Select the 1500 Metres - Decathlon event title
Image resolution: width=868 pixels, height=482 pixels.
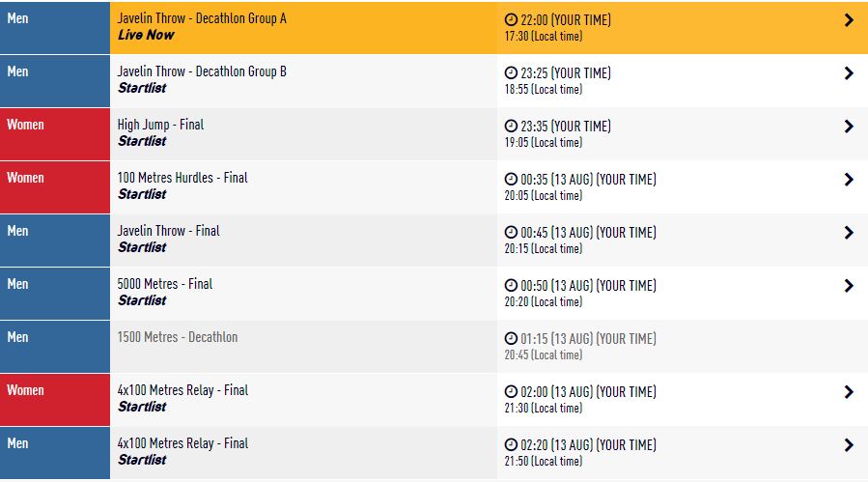click(178, 337)
